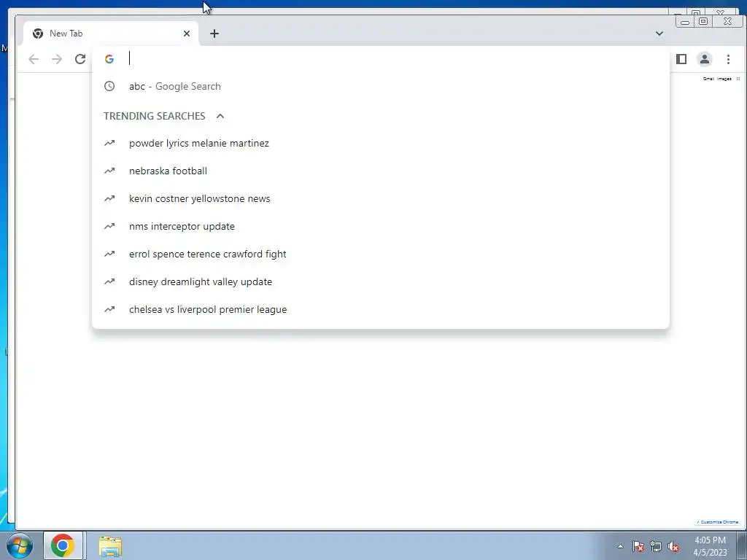Screen dimensions: 747x560
Task: Open the profile avatar button
Action: coord(704,59)
